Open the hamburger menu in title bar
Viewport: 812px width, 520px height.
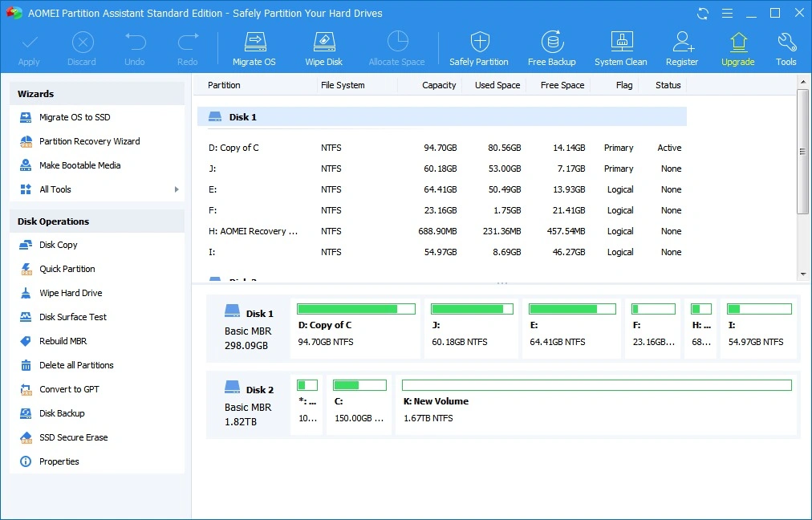tap(728, 14)
